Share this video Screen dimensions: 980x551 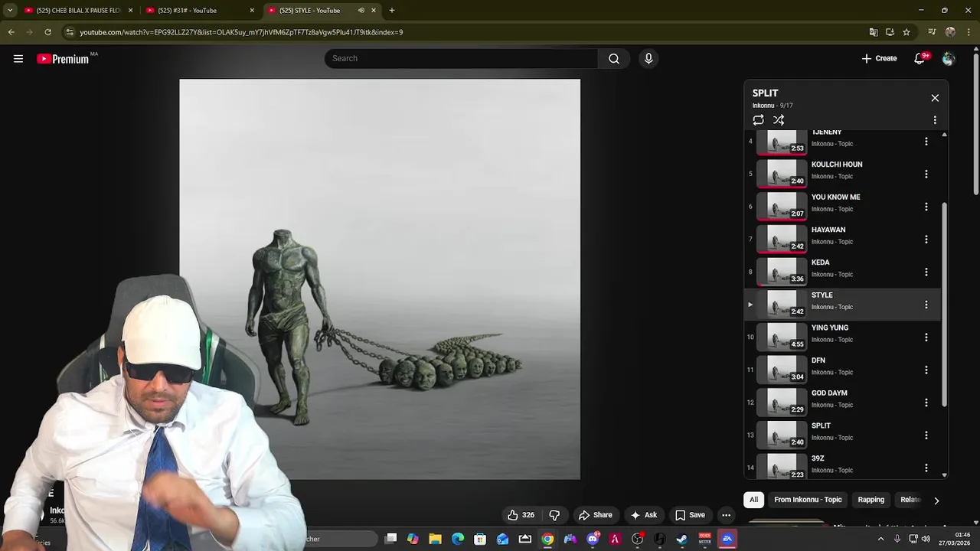(x=595, y=515)
